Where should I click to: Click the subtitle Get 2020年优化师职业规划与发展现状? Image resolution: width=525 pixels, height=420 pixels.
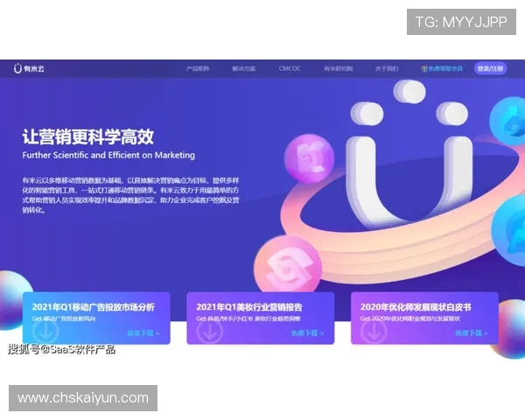[410, 318]
